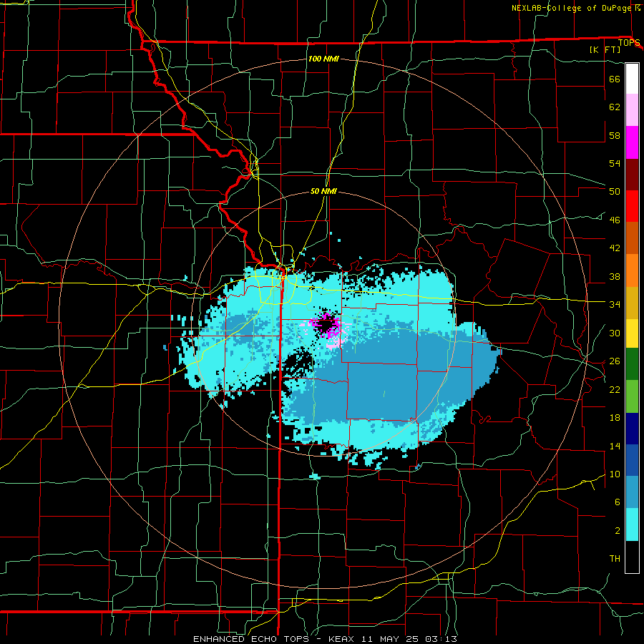
Task: Click the legend value 2
Action: (618, 531)
